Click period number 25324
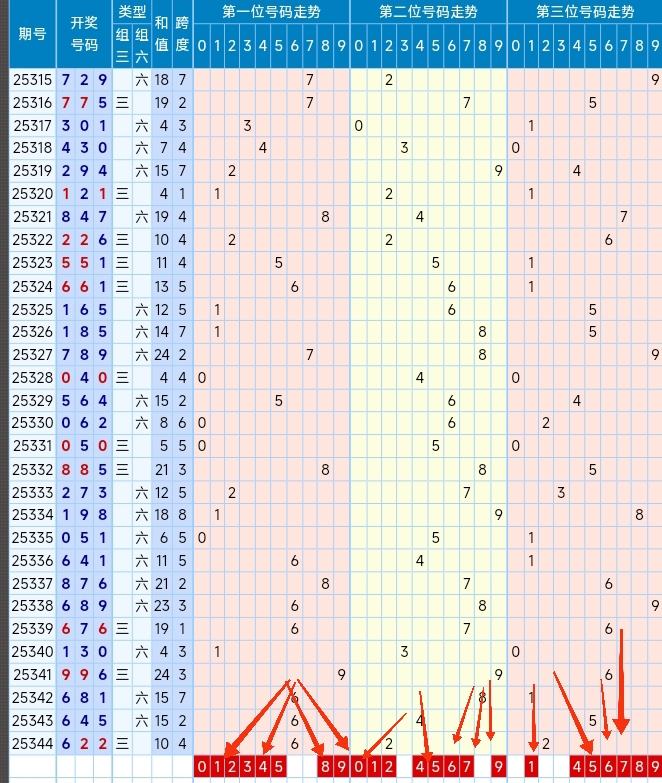This screenshot has height=783, width=662. click(32, 287)
